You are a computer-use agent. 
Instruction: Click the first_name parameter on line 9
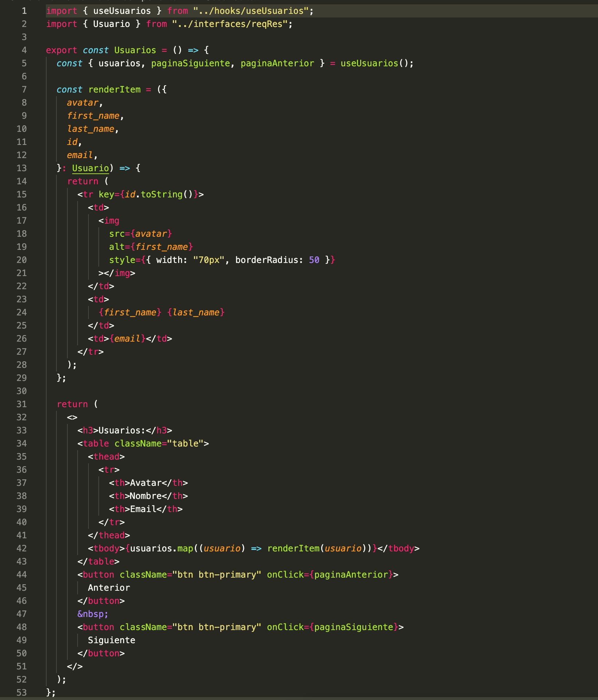93,116
